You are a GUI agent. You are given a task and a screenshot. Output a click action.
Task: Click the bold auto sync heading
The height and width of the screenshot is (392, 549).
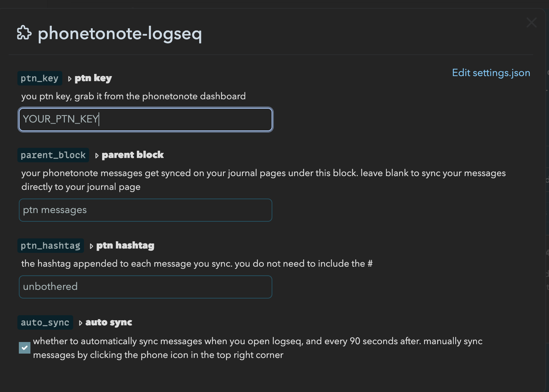(109, 322)
